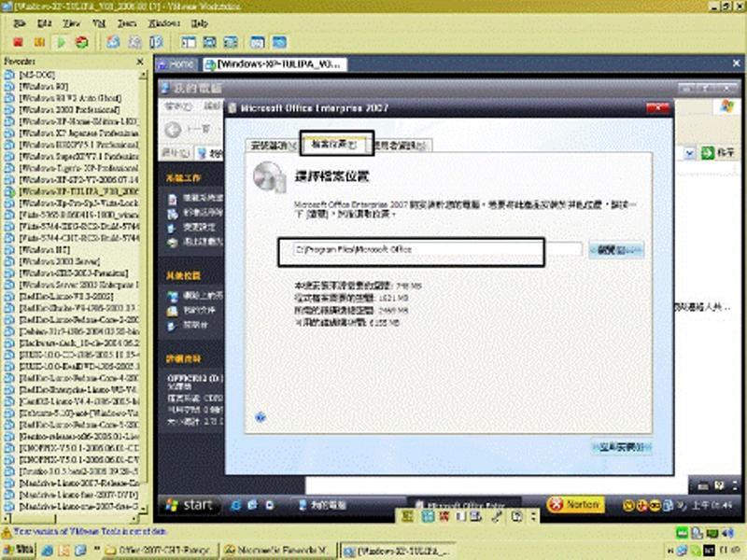Image resolution: width=747 pixels, height=560 pixels.
Task: Click the Internet Explorer icon on host taskbar
Action: click(x=48, y=551)
